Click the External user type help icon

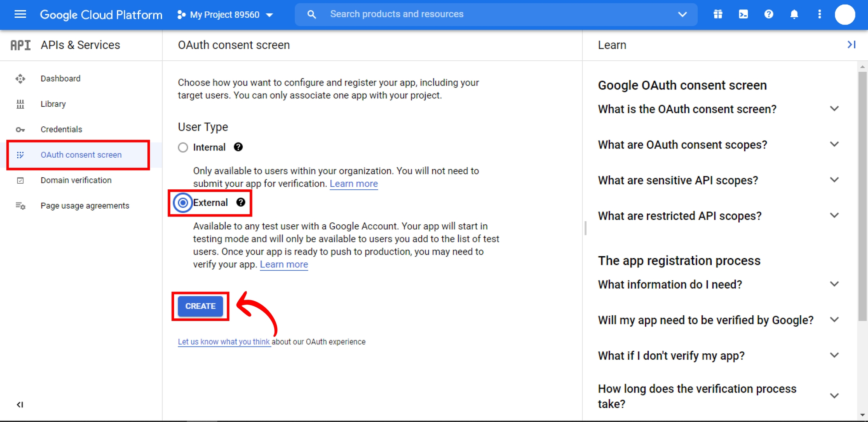tap(241, 203)
